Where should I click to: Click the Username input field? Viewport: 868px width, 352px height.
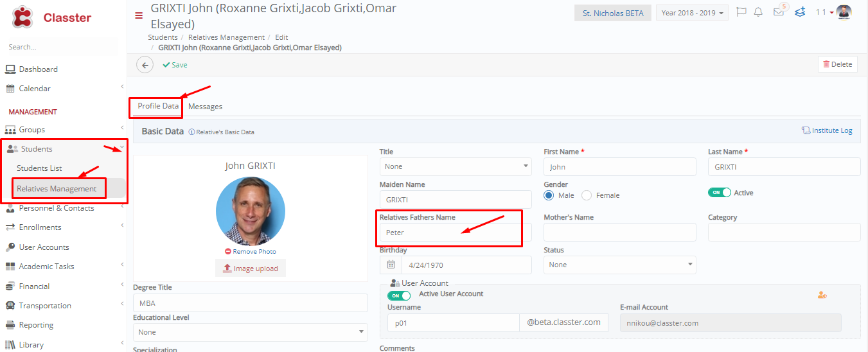click(x=453, y=322)
